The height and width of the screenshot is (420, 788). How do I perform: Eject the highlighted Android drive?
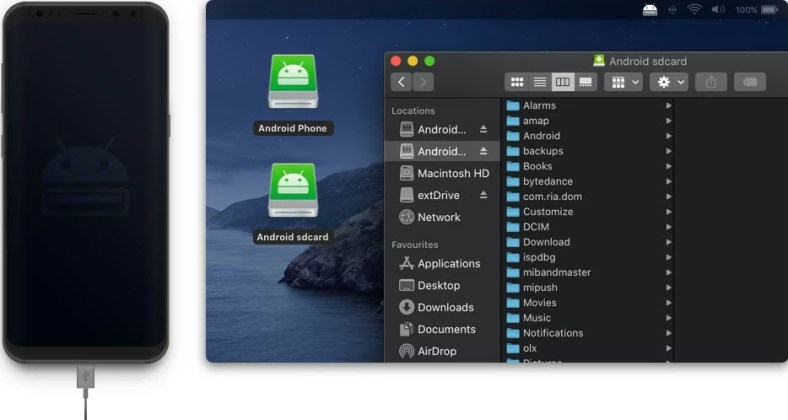click(483, 151)
